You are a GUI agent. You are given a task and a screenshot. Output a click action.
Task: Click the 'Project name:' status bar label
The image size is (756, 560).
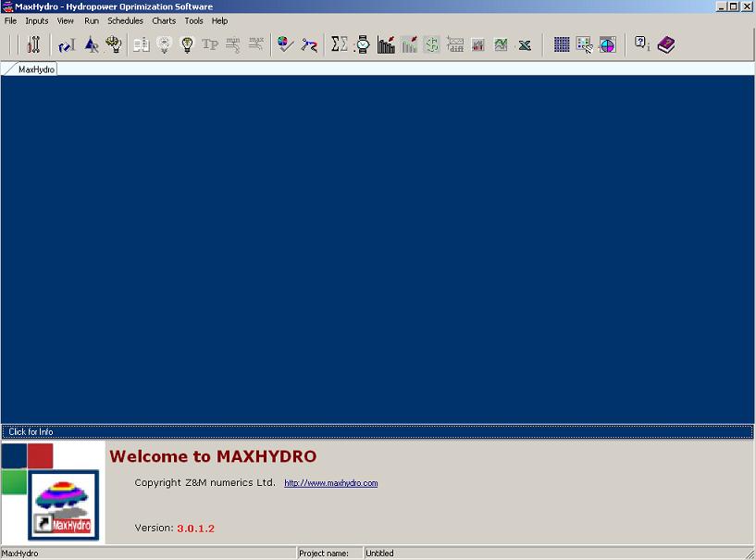point(324,554)
